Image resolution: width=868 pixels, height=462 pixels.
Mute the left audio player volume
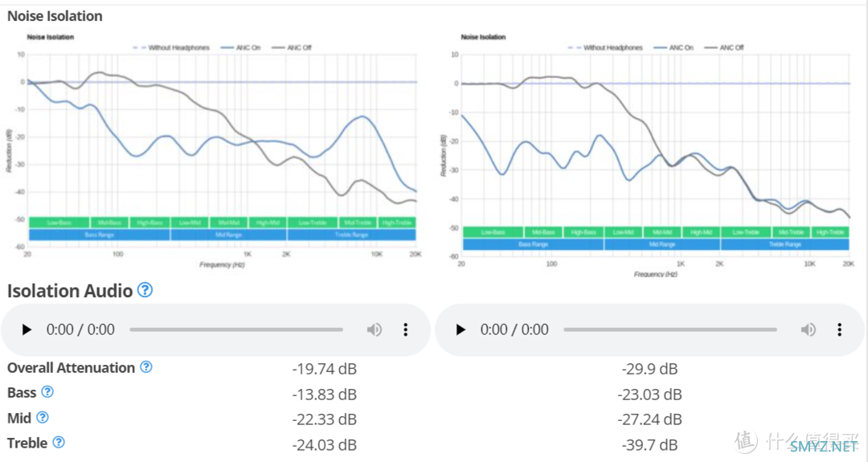375,329
